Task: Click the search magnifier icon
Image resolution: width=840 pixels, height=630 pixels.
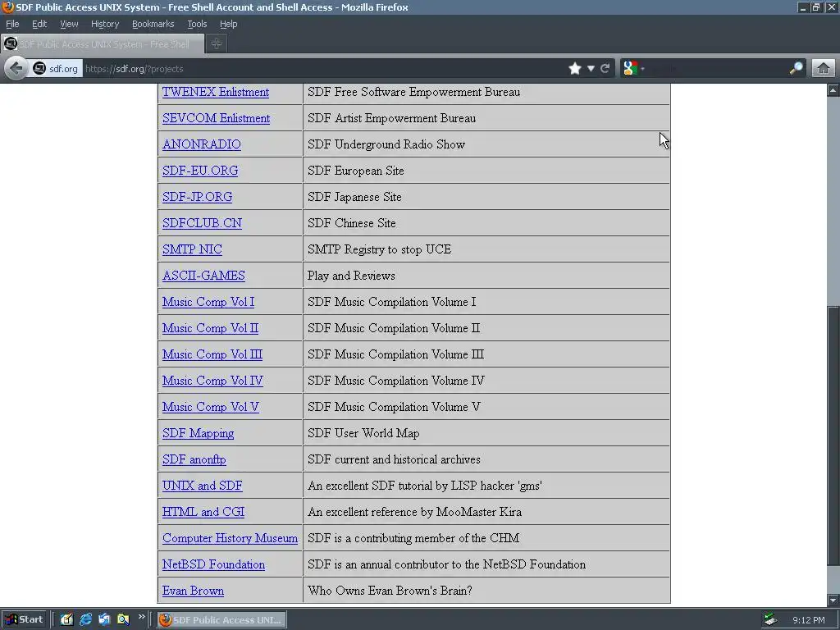Action: click(796, 69)
